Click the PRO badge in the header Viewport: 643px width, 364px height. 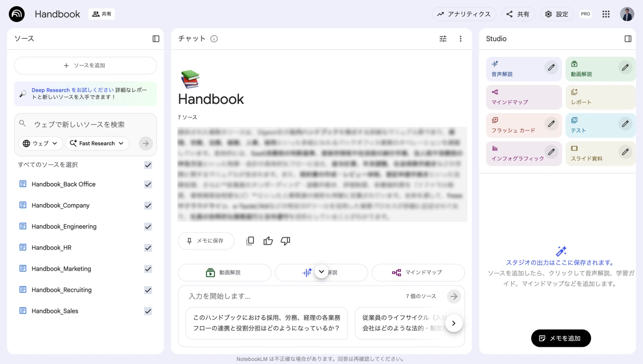(x=585, y=14)
